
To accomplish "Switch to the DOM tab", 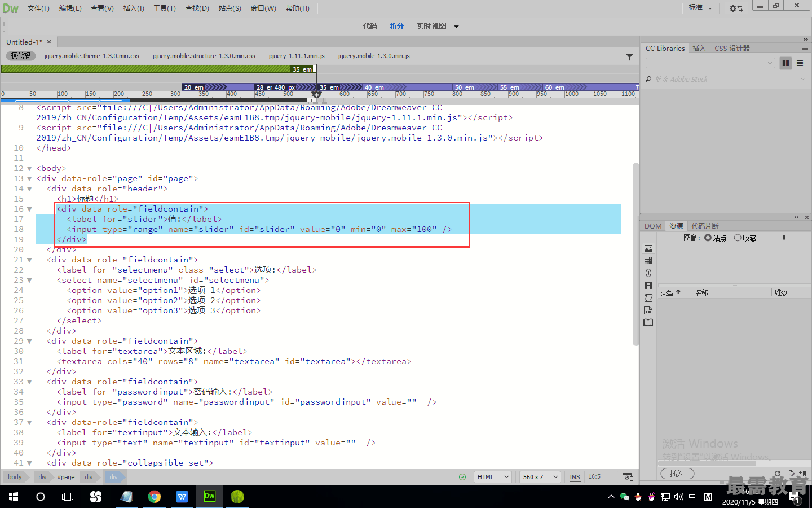I will point(653,226).
